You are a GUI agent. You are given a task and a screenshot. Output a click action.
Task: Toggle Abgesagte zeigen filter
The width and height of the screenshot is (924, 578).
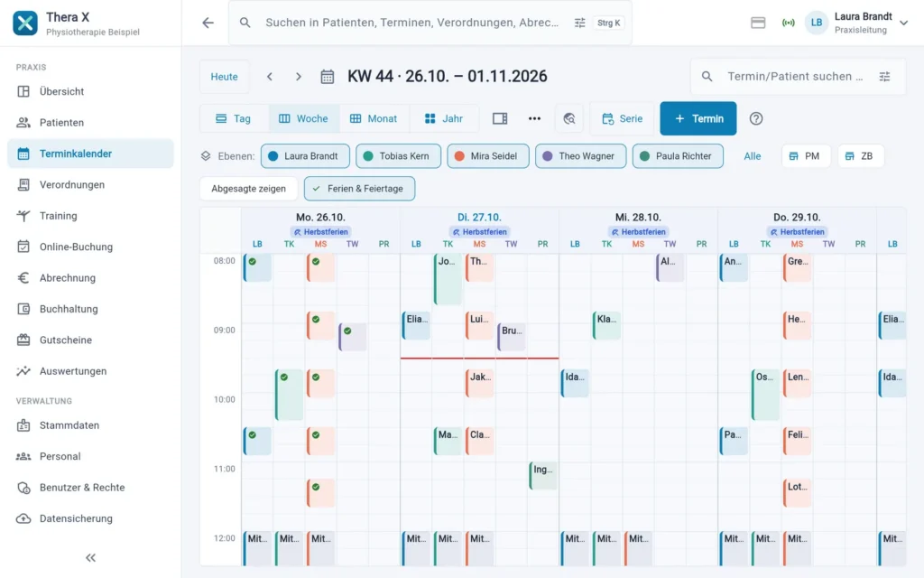click(x=249, y=189)
